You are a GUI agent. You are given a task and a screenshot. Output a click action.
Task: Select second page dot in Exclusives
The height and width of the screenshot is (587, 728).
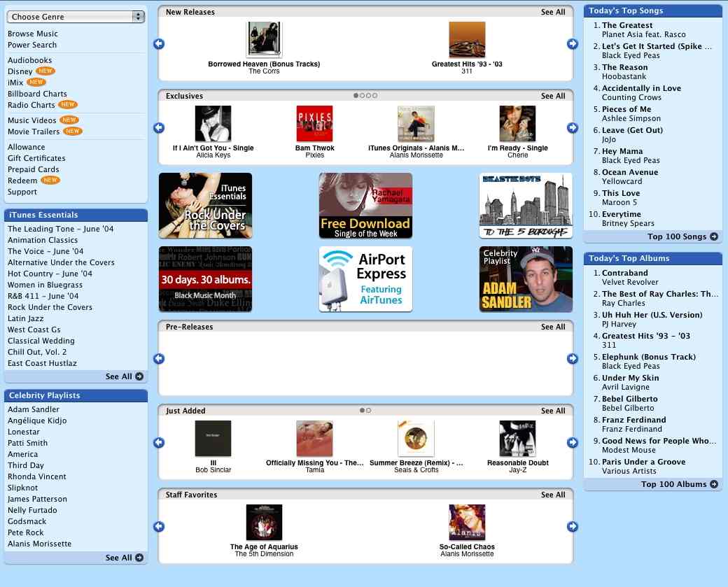pos(362,96)
